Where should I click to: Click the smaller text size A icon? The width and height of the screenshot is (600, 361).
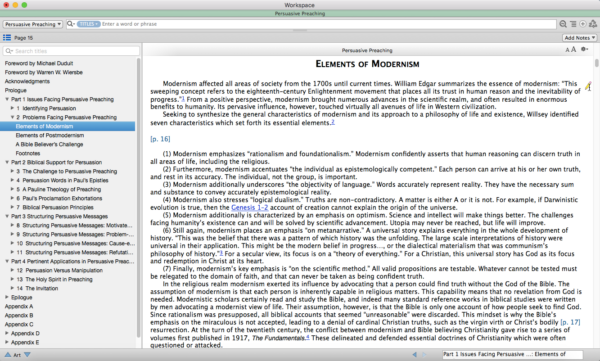[x=567, y=50]
